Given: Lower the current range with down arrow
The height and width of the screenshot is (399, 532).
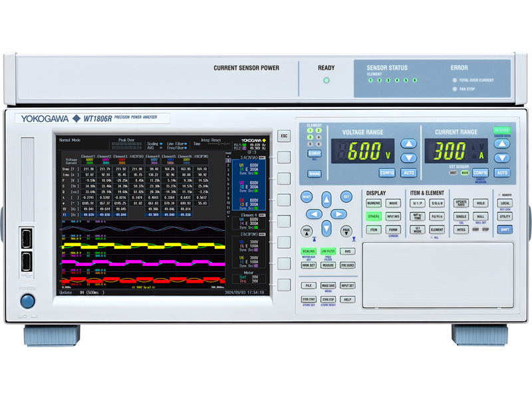Looking at the screenshot, I should [x=502, y=158].
